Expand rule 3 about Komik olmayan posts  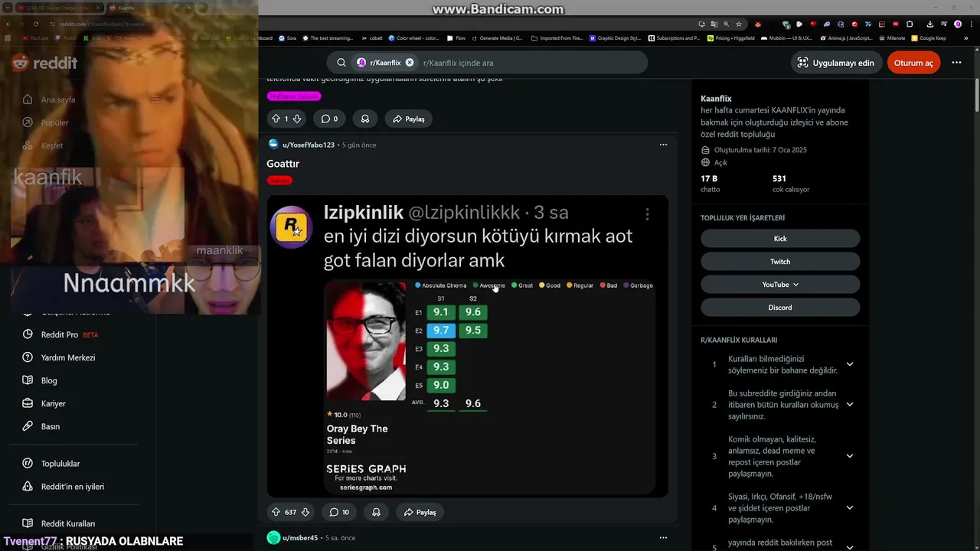click(850, 456)
